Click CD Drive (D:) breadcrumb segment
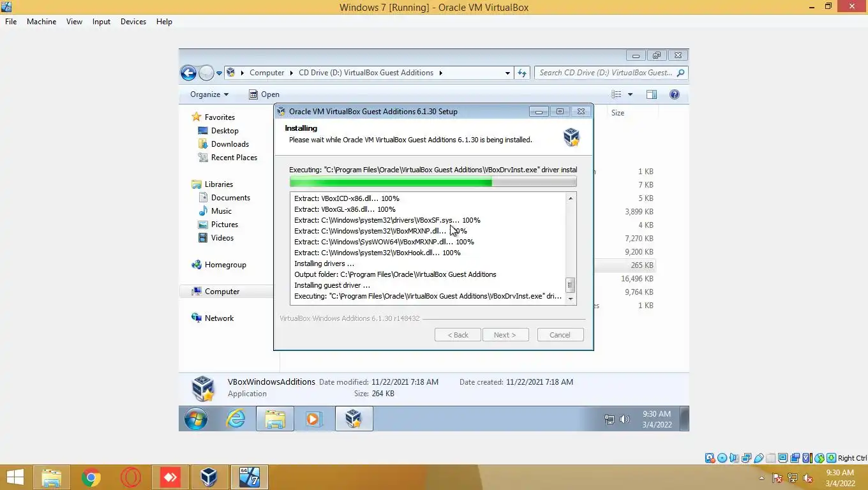The image size is (868, 490). (x=366, y=73)
